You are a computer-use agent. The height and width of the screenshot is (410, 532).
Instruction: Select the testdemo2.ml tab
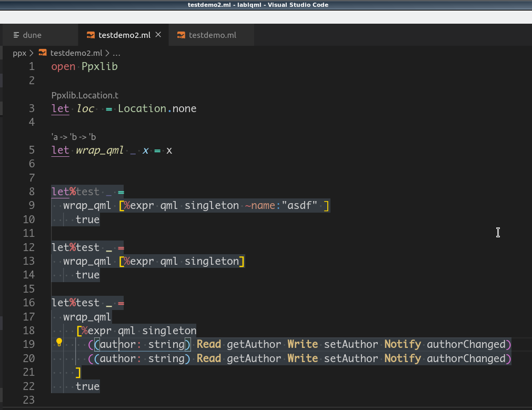[x=124, y=35]
